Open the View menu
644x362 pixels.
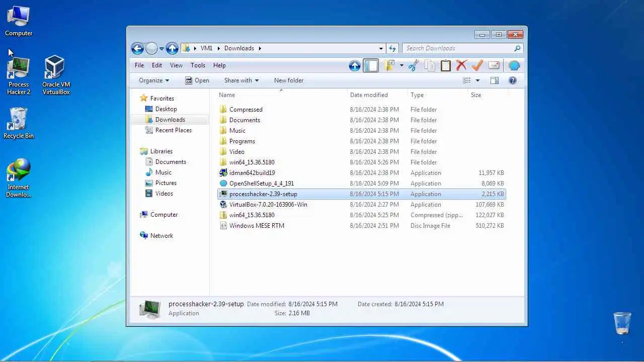pos(176,65)
